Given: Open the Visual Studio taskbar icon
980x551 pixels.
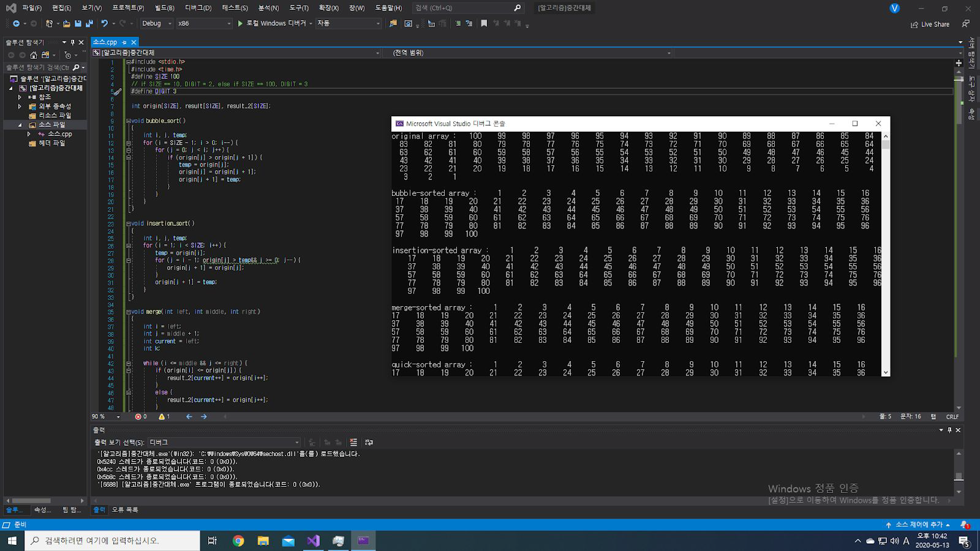Looking at the screenshot, I should [313, 541].
